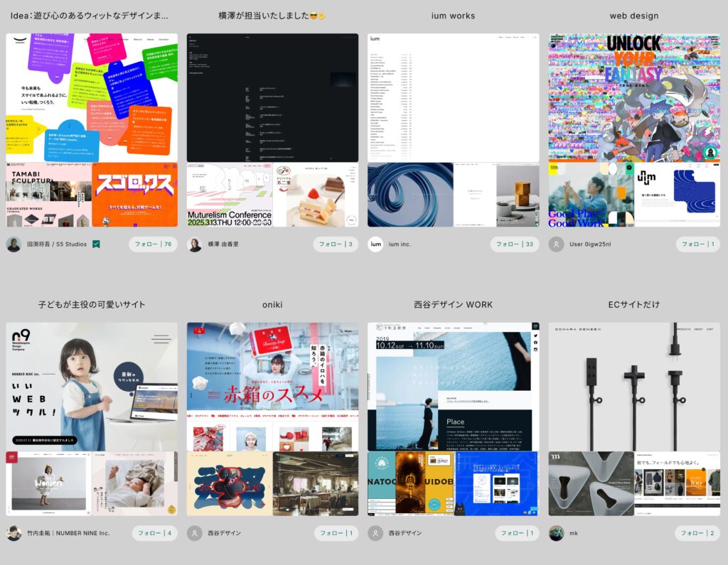The height and width of the screenshot is (565, 728).
Task: Toggle the follow button showing 33 for ium works
Action: tap(515, 244)
